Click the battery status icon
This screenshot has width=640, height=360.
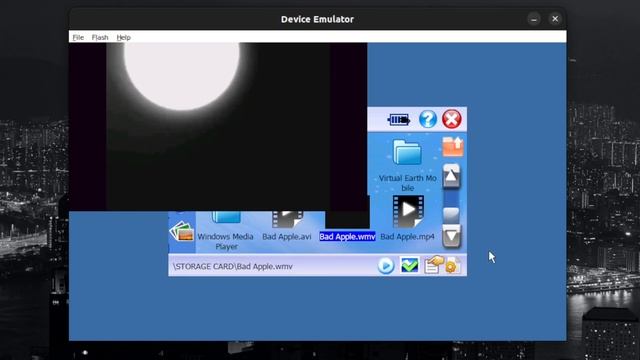pyautogui.click(x=399, y=120)
